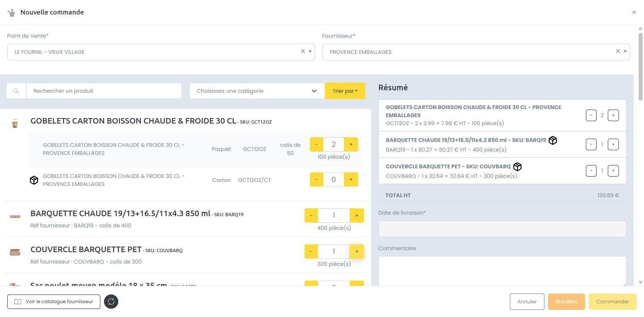Open the Fournisseur dropdown arrow
This screenshot has height=317, width=644.
(625, 51)
